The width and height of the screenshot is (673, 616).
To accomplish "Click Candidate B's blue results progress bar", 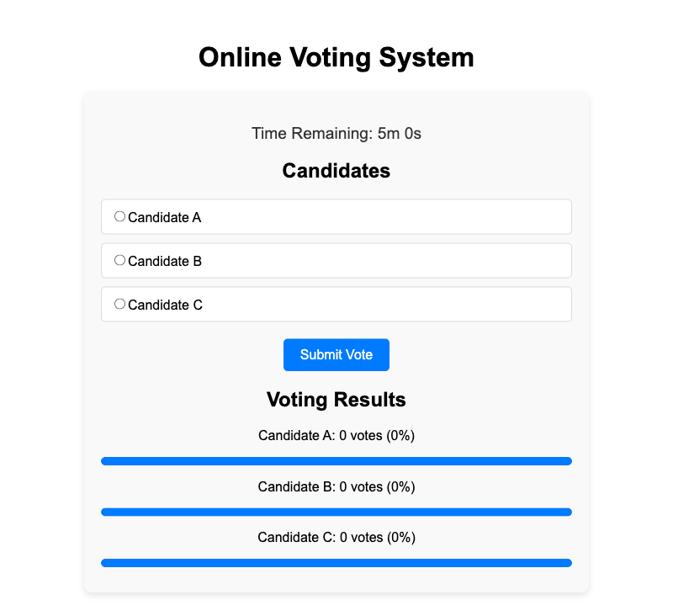I will point(336,512).
